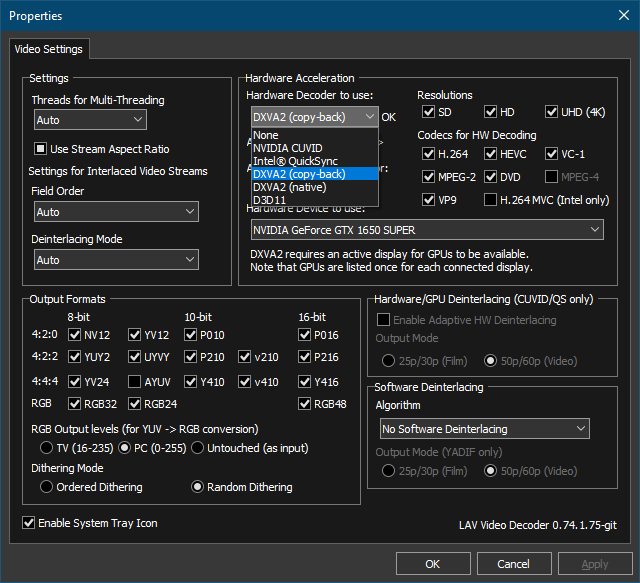This screenshot has height=583, width=640.
Task: Expand the Threads for Multi-Threading dropdown
Action: [91, 120]
